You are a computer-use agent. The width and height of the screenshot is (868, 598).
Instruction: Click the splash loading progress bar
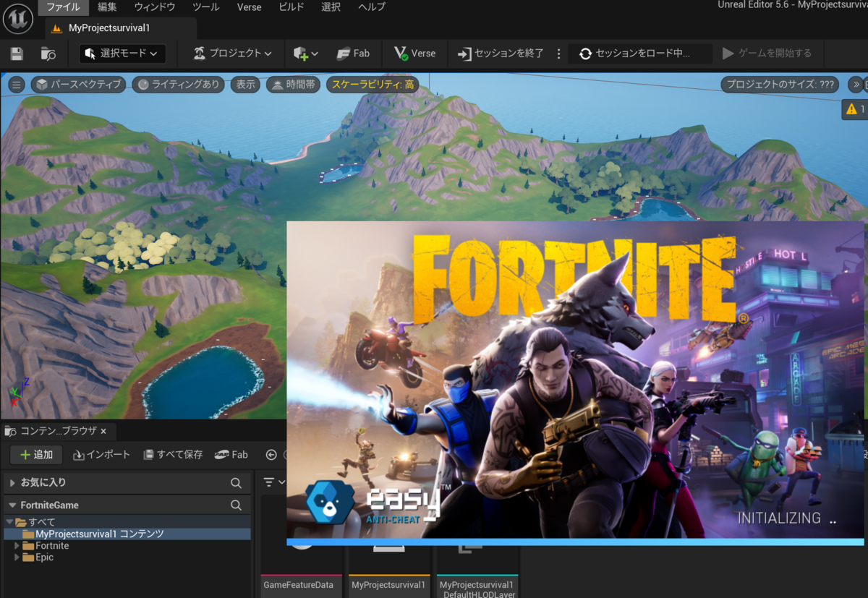pyautogui.click(x=575, y=542)
